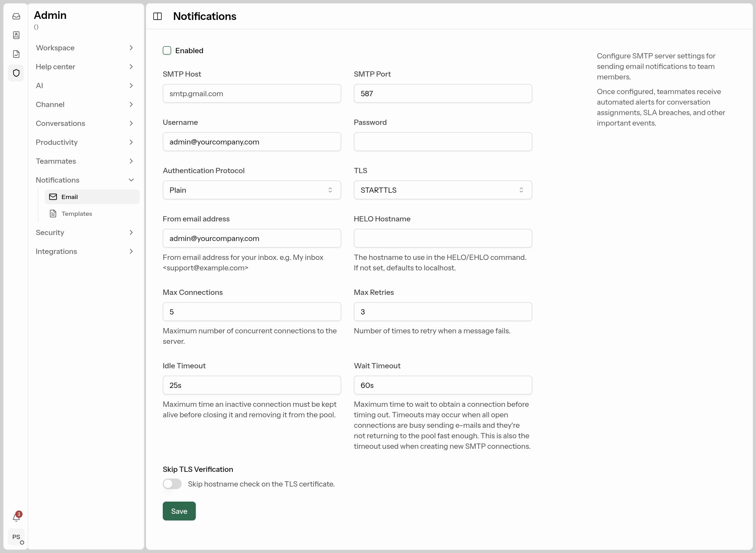The width and height of the screenshot is (756, 553).
Task: Click the Max Connections field
Action: pos(252,312)
